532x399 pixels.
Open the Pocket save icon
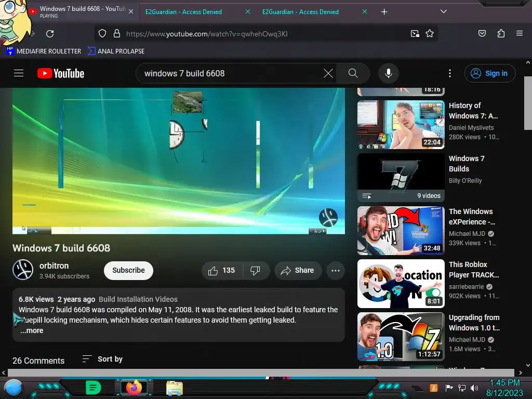pyautogui.click(x=482, y=33)
